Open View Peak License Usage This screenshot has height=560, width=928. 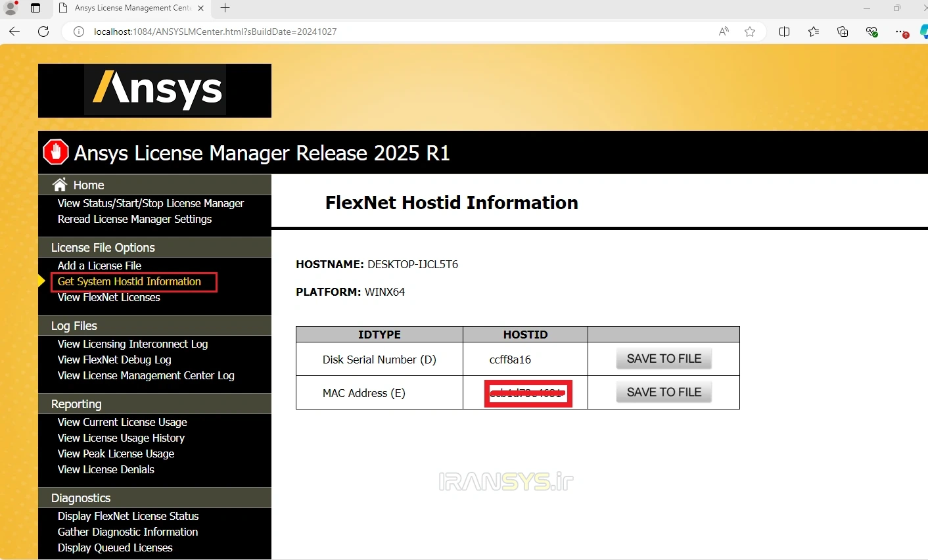click(x=116, y=454)
